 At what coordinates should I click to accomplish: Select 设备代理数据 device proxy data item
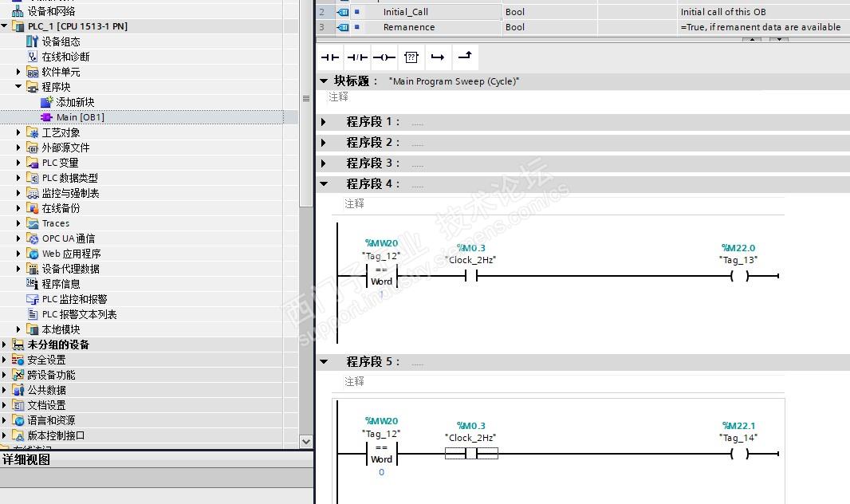point(70,269)
